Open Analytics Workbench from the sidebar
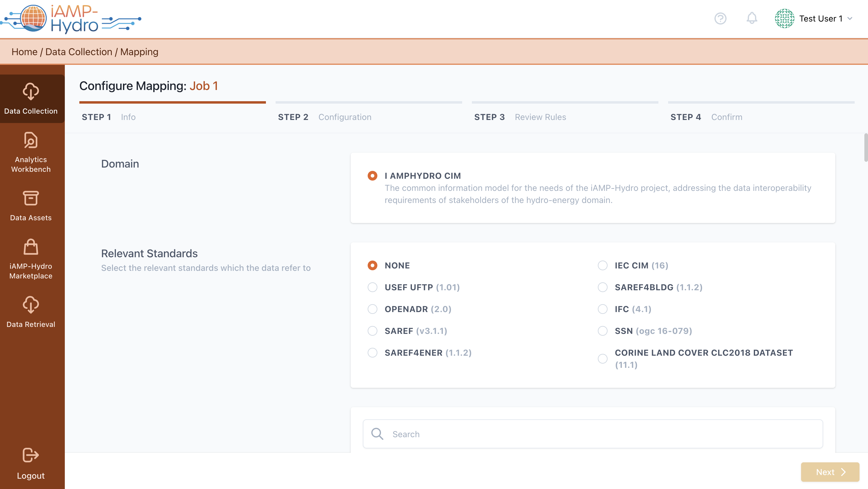 click(31, 140)
